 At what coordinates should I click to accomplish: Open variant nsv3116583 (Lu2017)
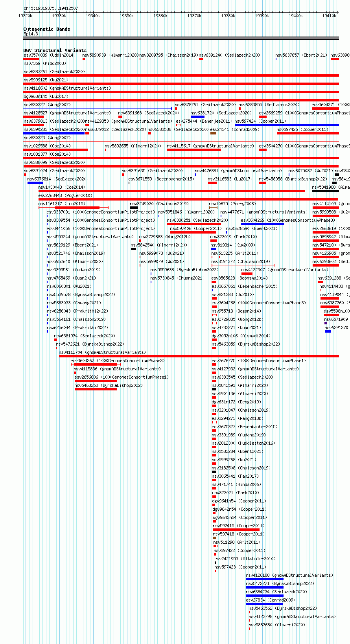230,179
